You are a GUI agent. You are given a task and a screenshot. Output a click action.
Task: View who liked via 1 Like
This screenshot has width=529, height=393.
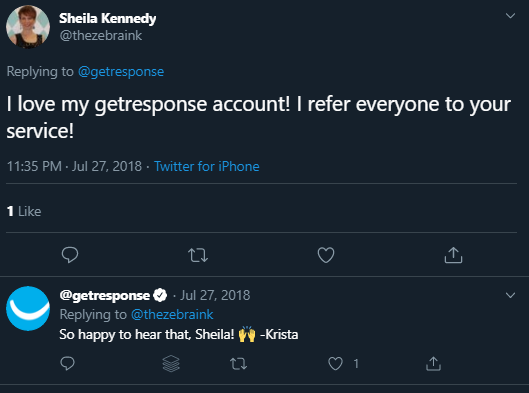pos(24,212)
